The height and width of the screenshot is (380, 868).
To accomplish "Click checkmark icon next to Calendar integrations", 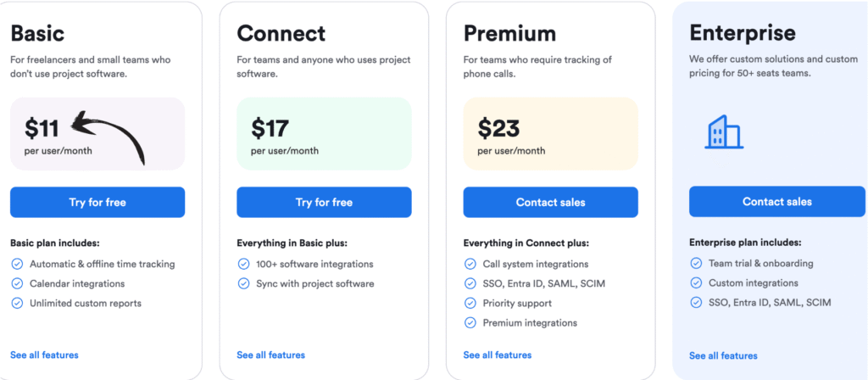I will [x=17, y=283].
